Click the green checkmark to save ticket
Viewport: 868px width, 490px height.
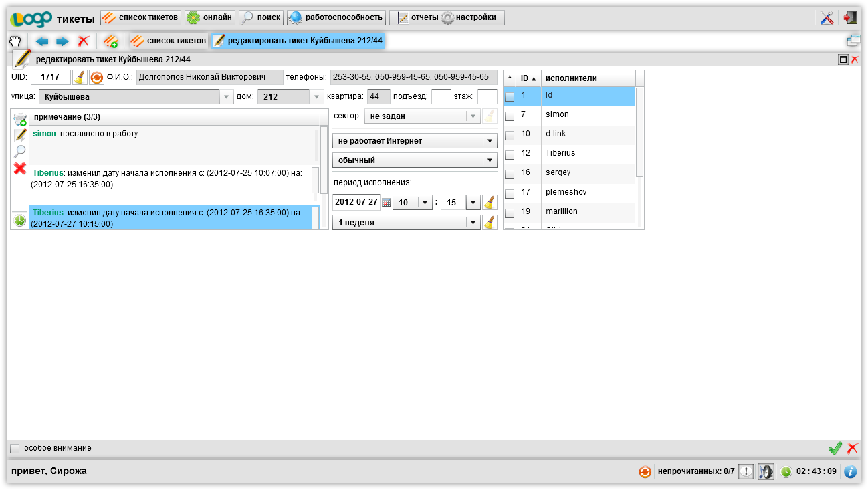pos(835,449)
